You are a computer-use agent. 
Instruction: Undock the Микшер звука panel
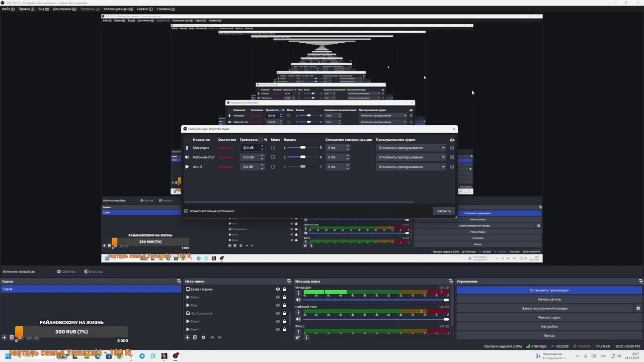click(450, 281)
